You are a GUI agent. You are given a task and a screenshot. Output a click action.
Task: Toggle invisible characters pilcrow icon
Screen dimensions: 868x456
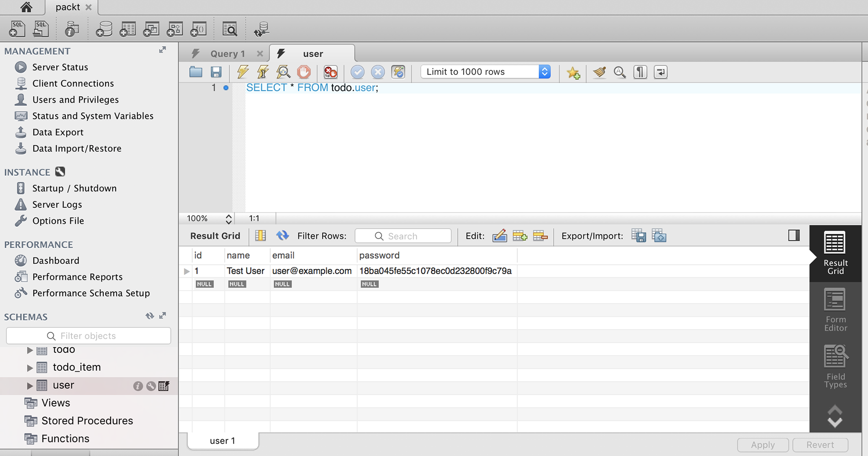pos(640,72)
